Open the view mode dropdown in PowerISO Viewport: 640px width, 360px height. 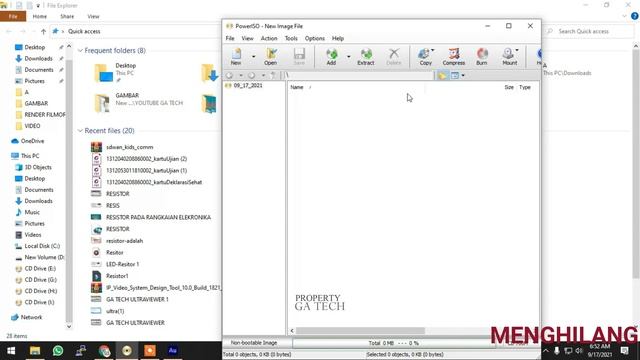[x=463, y=76]
